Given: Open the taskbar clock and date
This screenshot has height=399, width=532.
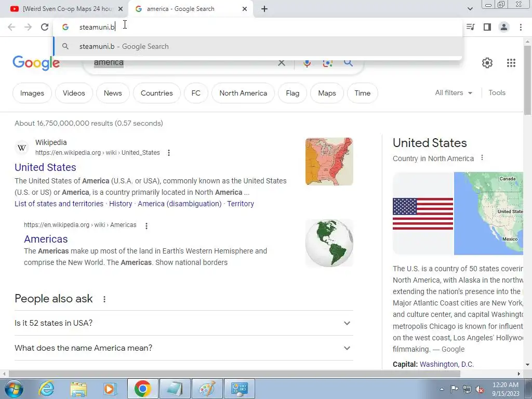Looking at the screenshot, I should [506, 389].
